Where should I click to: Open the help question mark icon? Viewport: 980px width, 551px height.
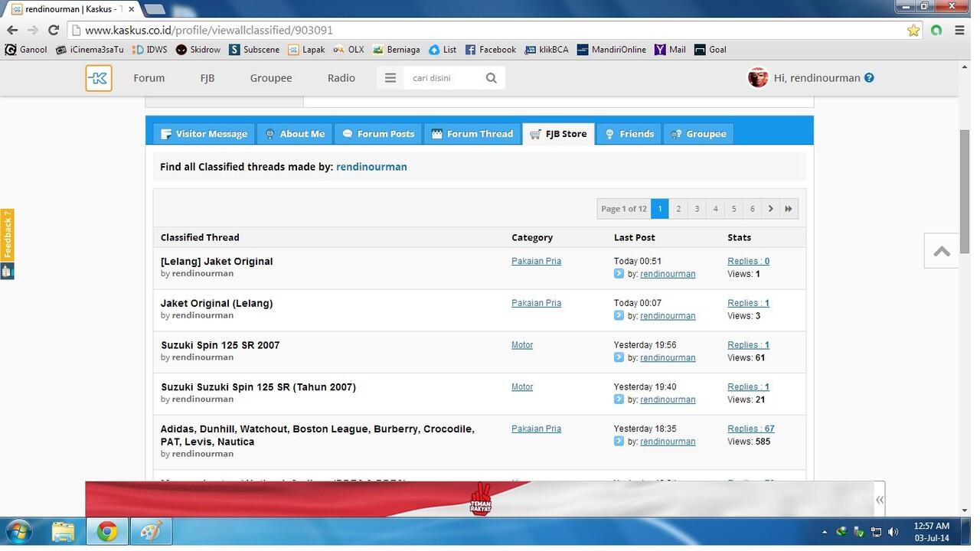[869, 78]
